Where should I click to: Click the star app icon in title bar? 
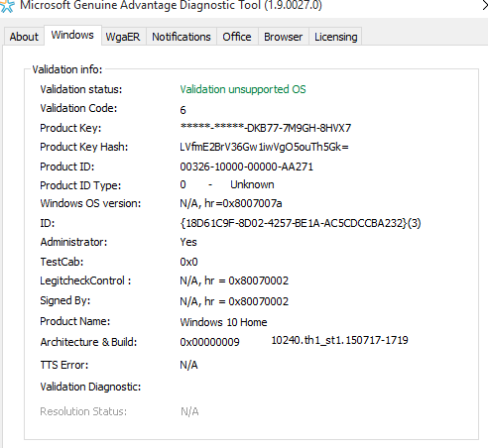(x=7, y=6)
